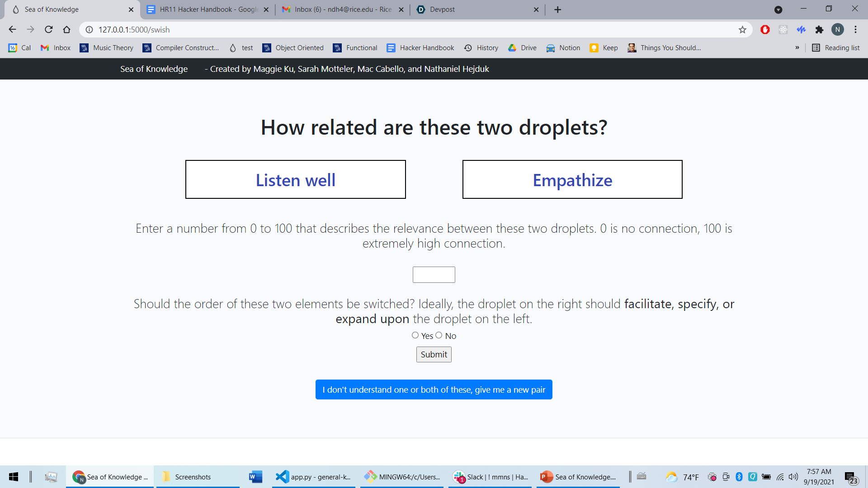The image size is (868, 488).
Task: Switch to the HR11 Hacker Handbook tab
Action: (x=203, y=9)
